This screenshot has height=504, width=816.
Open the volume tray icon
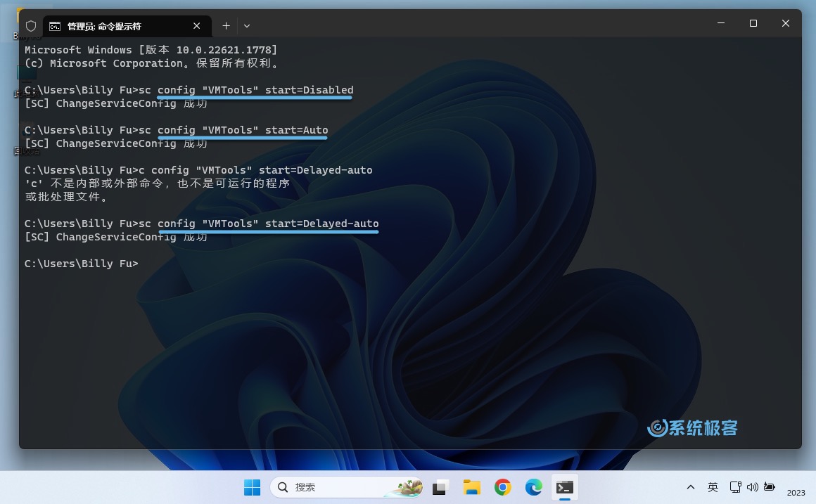point(753,487)
